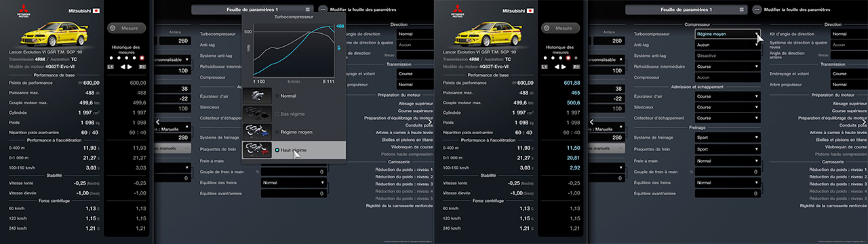Open Collecteur d'échappement dropdown, right screenshot
This screenshot has height=244, width=868.
pos(728,118)
